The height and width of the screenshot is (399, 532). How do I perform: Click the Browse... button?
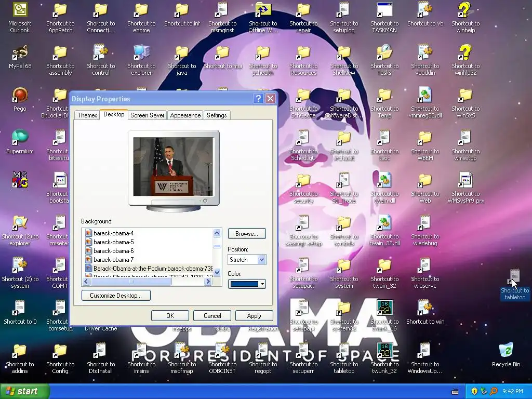tap(247, 233)
